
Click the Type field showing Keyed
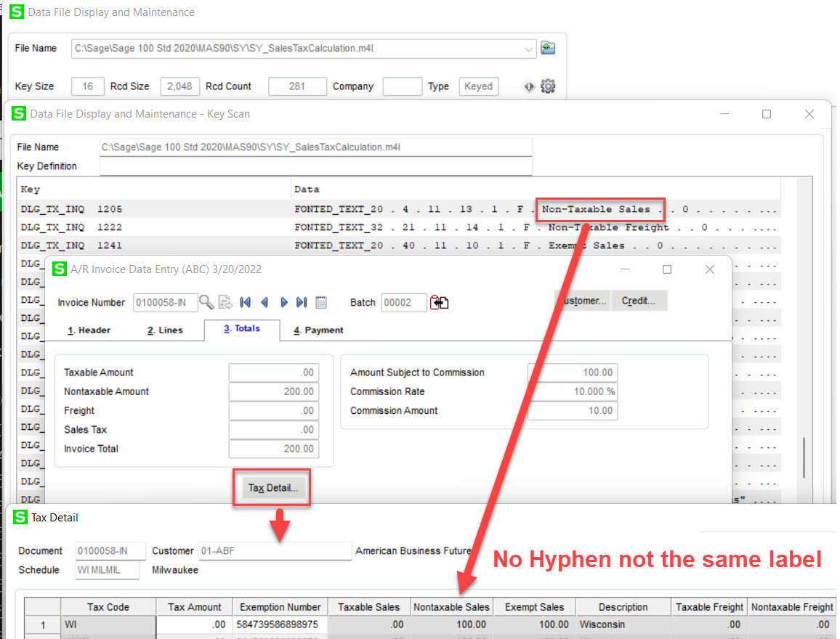click(x=478, y=86)
